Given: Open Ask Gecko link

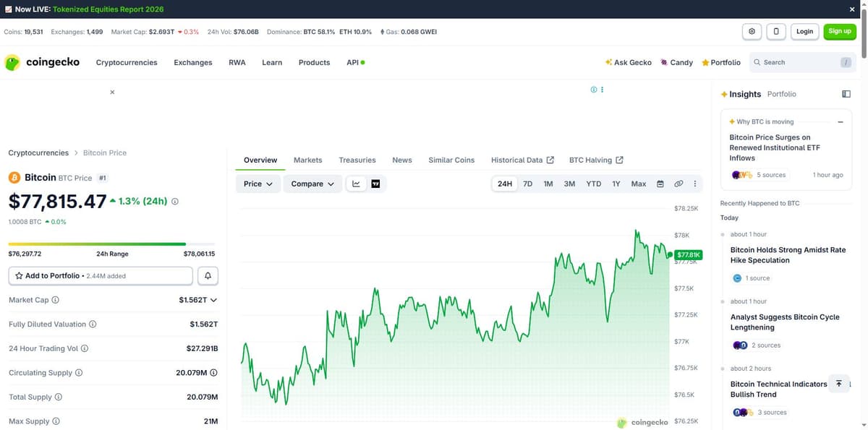Looking at the screenshot, I should point(629,62).
